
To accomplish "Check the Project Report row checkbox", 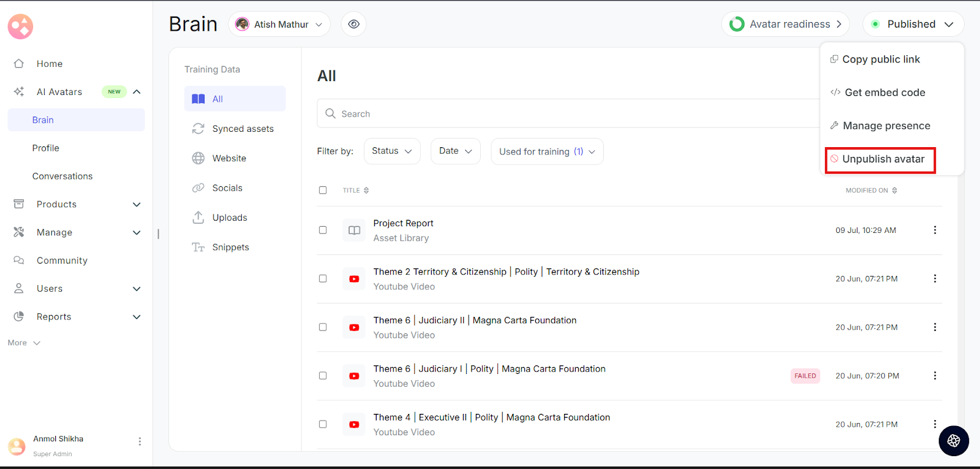I will [323, 230].
